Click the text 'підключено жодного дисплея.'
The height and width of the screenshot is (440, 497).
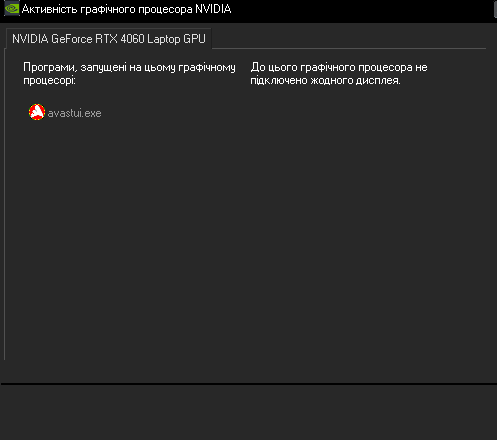pos(325,80)
